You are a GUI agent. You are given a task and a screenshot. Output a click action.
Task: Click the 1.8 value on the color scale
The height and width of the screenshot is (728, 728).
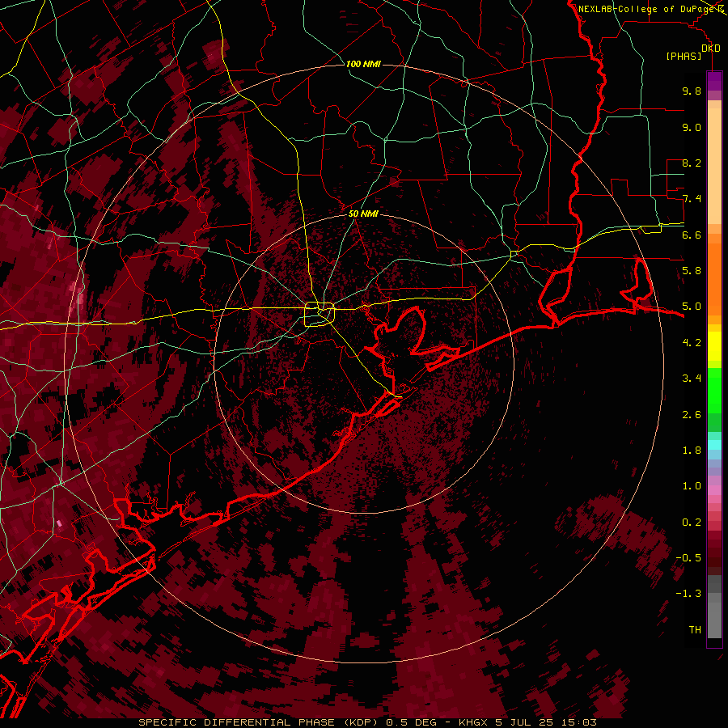692,451
